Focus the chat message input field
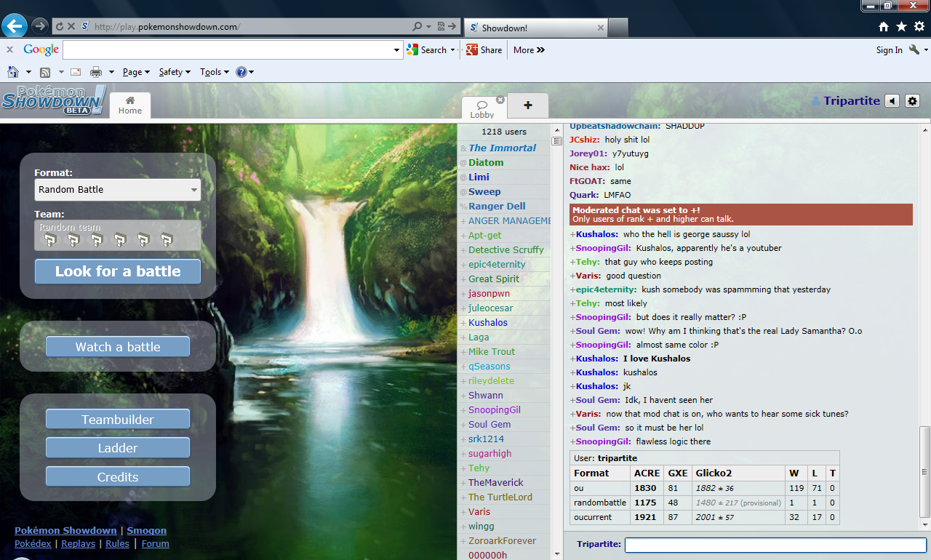 (x=775, y=545)
